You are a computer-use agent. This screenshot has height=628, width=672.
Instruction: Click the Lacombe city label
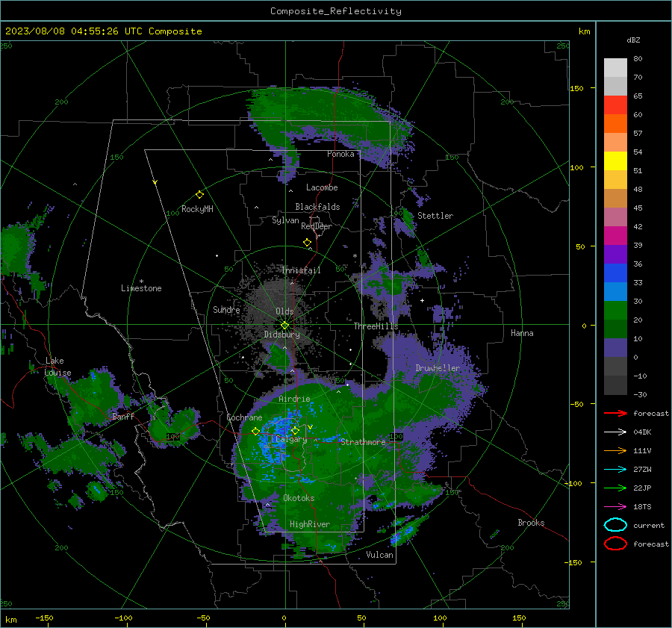[322, 187]
